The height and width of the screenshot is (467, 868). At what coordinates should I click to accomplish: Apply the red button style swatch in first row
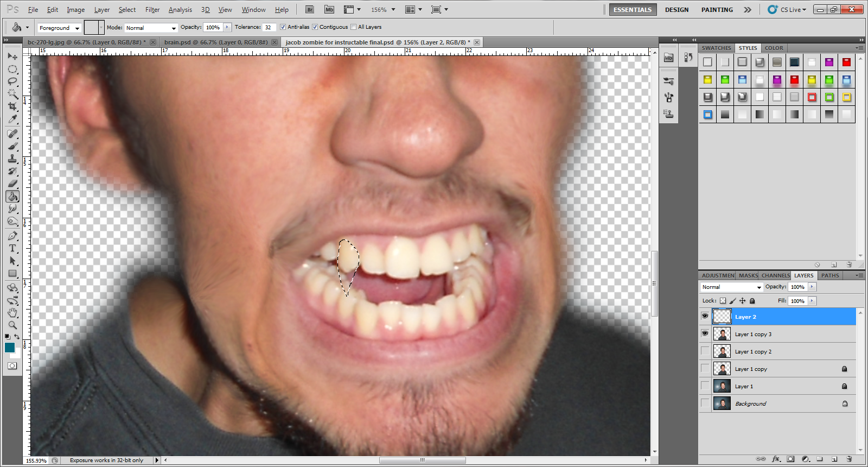coord(846,62)
